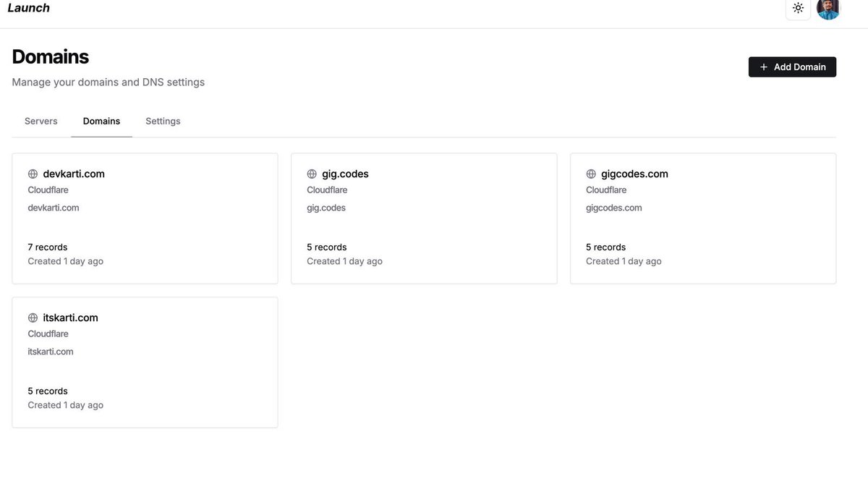Open the devkarti.com domain card

pos(145,217)
